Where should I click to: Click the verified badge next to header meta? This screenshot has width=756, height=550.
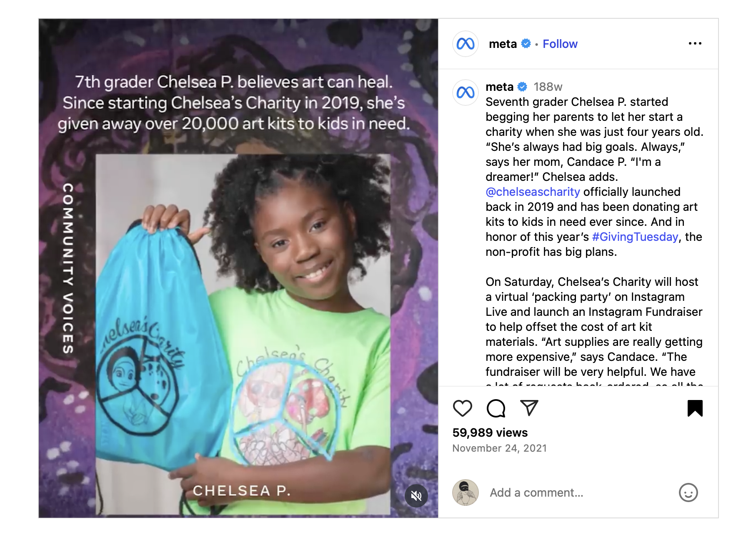coord(526,44)
